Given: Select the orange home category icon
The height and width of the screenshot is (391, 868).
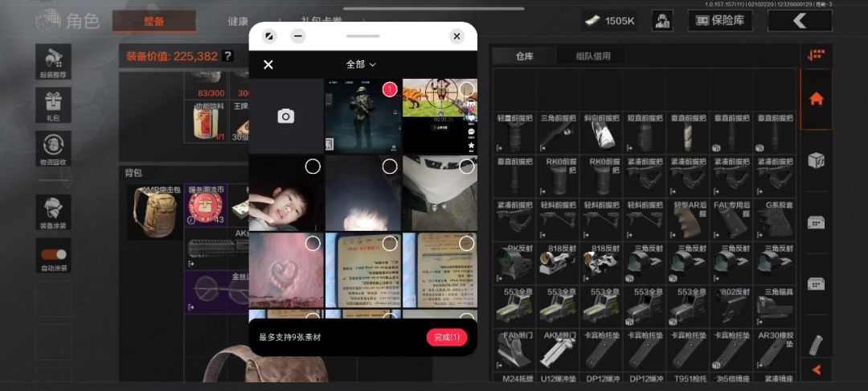Looking at the screenshot, I should tap(816, 99).
